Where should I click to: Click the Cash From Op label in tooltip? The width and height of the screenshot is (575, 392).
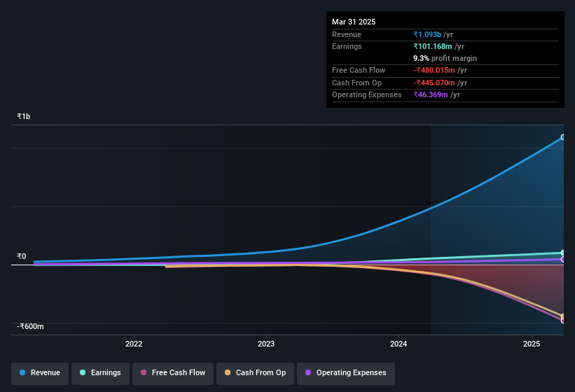356,83
